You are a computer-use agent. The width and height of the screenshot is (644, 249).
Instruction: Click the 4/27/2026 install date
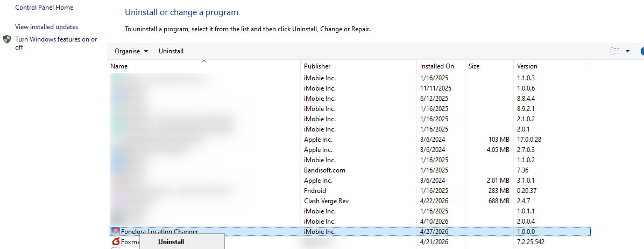pos(434,232)
